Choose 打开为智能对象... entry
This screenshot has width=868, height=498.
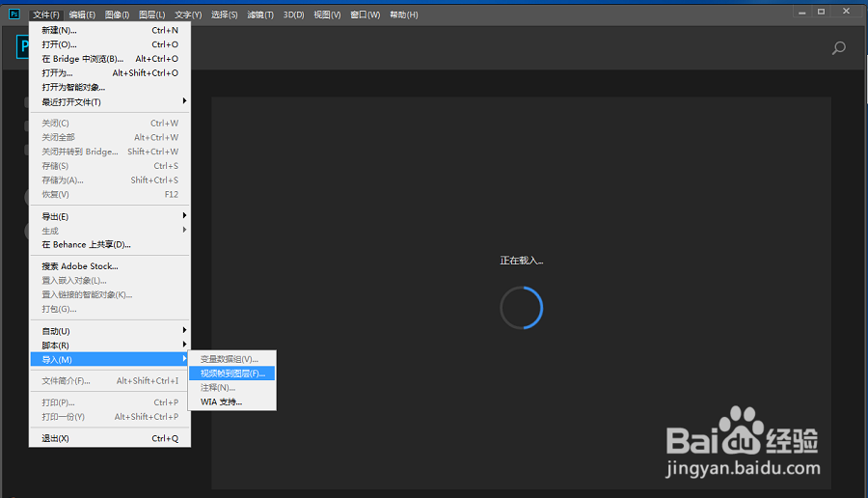[x=110, y=88]
